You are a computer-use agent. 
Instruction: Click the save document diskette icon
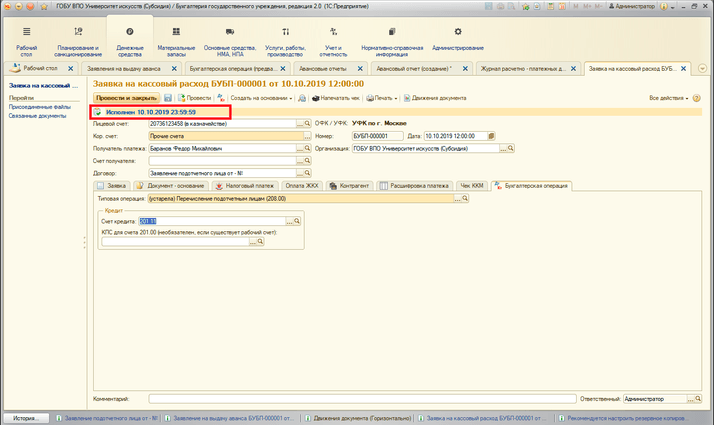168,99
